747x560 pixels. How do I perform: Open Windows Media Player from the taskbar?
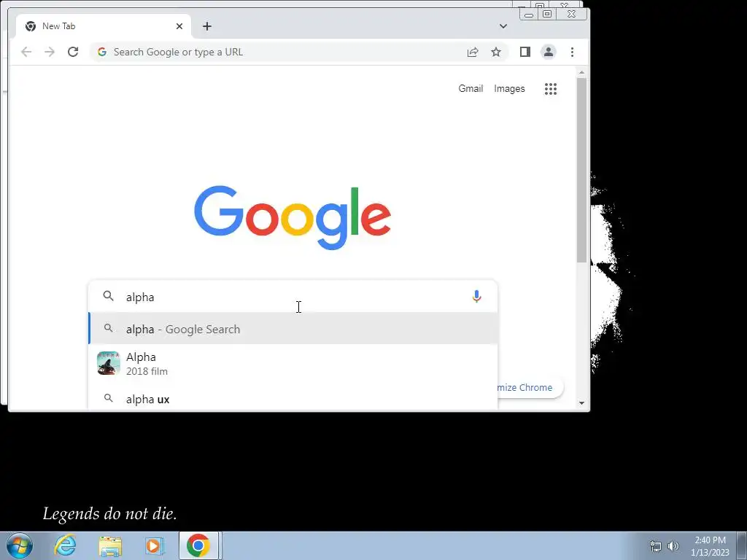154,545
